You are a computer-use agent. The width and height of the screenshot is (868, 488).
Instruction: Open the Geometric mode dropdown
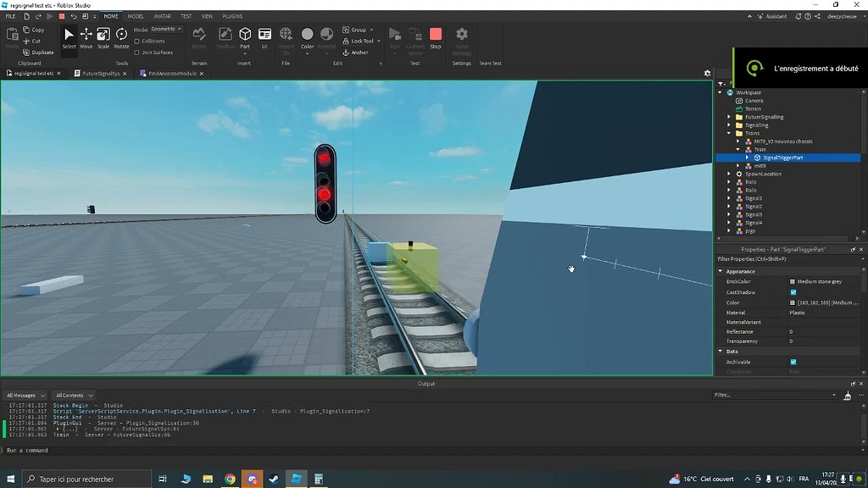click(167, 30)
